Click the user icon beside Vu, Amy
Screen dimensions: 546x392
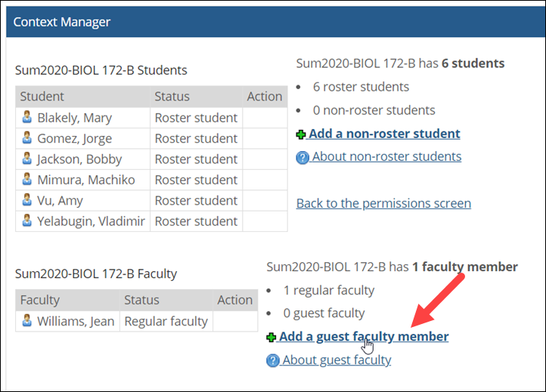26,200
